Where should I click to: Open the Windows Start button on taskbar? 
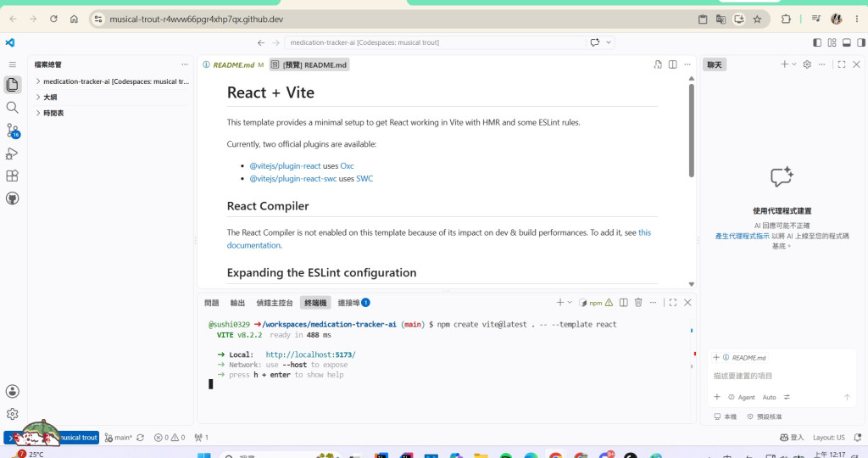pos(203,455)
